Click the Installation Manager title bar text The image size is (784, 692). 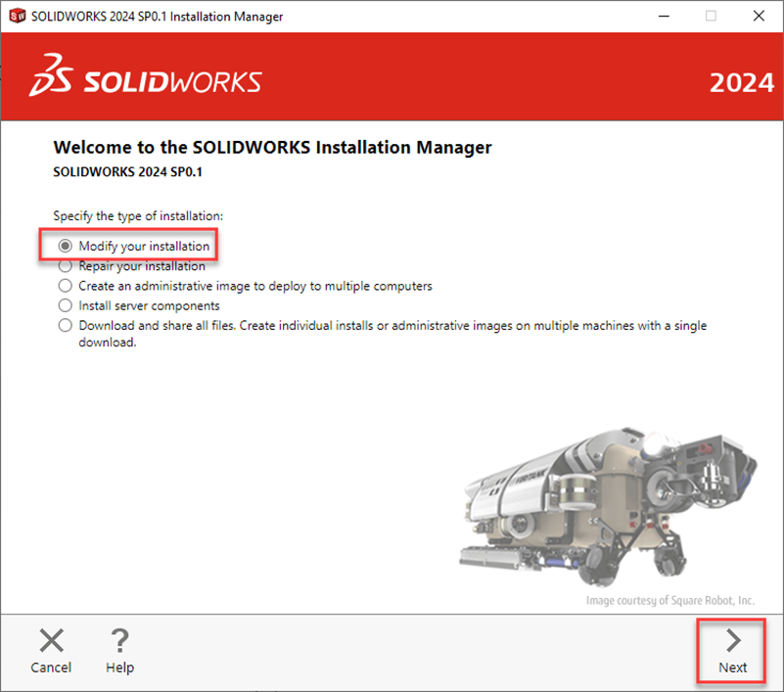pos(157,16)
